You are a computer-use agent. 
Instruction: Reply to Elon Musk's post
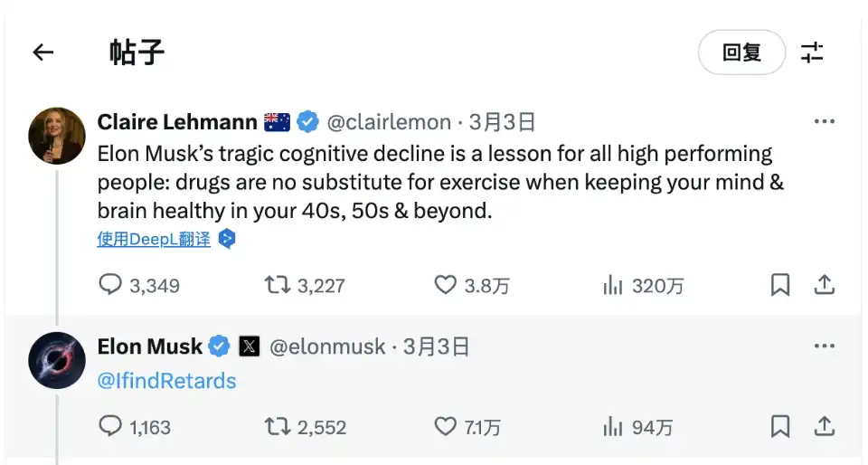110,426
